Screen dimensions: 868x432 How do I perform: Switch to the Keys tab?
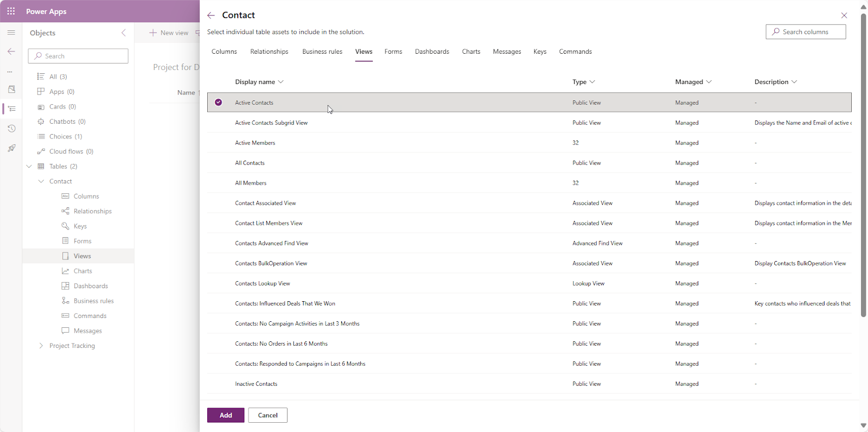coord(540,52)
